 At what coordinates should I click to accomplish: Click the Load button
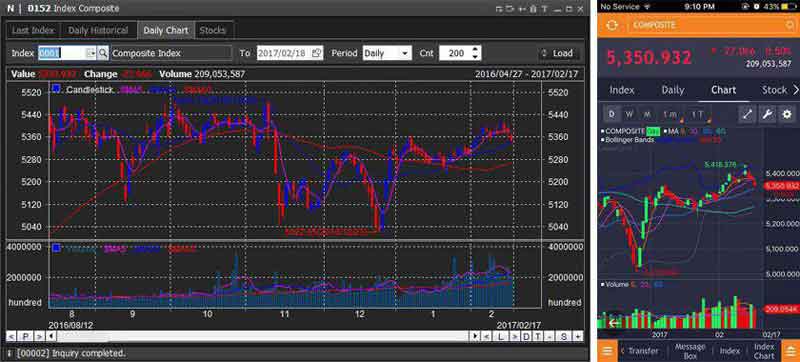(x=558, y=53)
